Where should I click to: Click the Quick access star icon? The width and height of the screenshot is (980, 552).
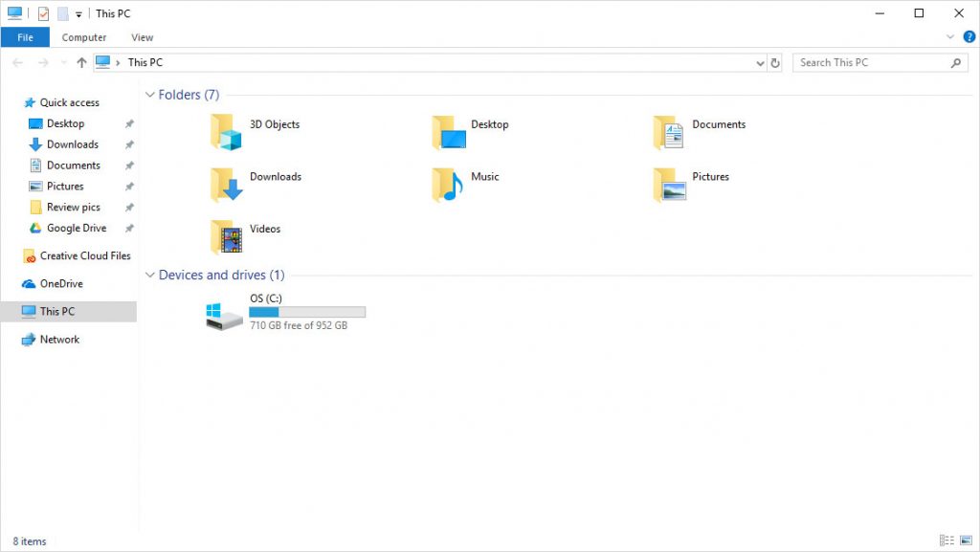pyautogui.click(x=30, y=102)
